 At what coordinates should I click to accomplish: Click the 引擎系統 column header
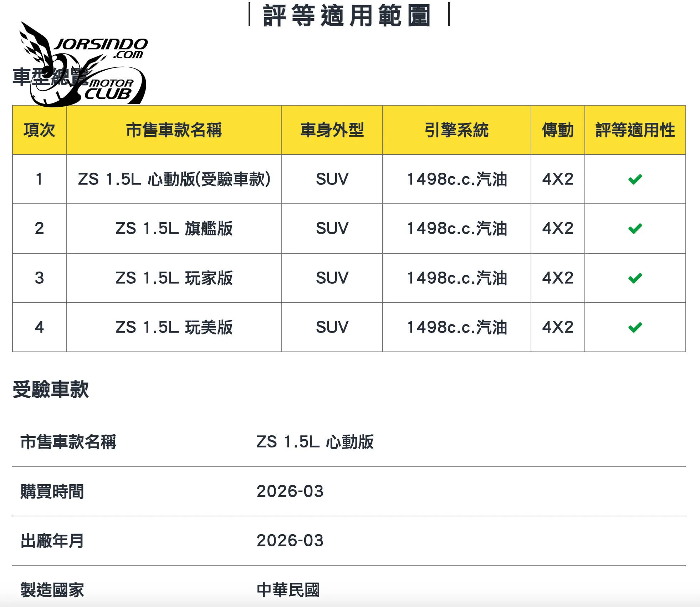click(x=456, y=130)
